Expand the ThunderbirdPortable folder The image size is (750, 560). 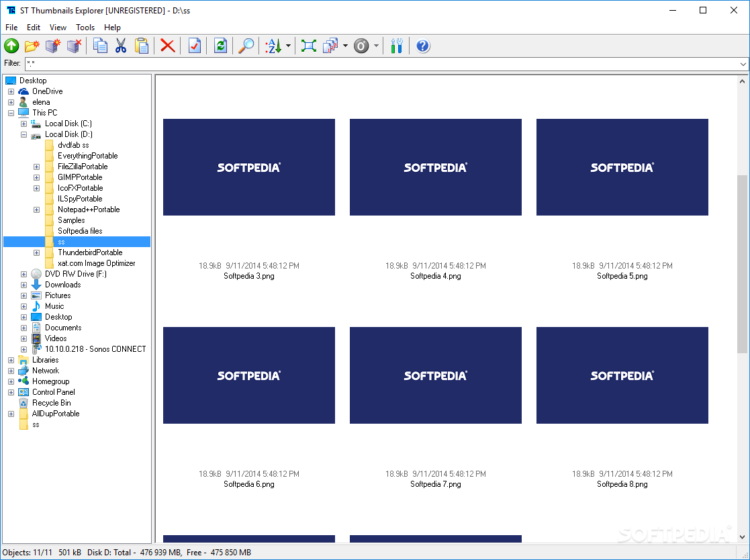(36, 252)
